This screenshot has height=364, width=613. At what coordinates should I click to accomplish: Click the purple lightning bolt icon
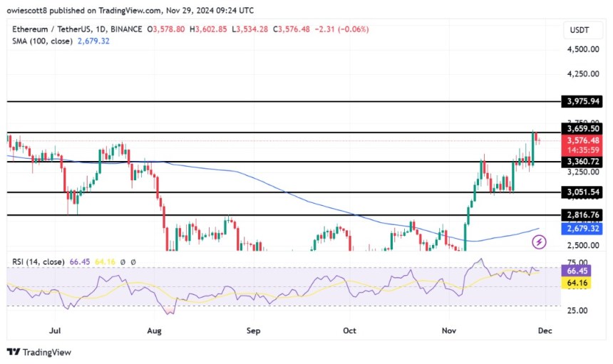pyautogui.click(x=540, y=243)
